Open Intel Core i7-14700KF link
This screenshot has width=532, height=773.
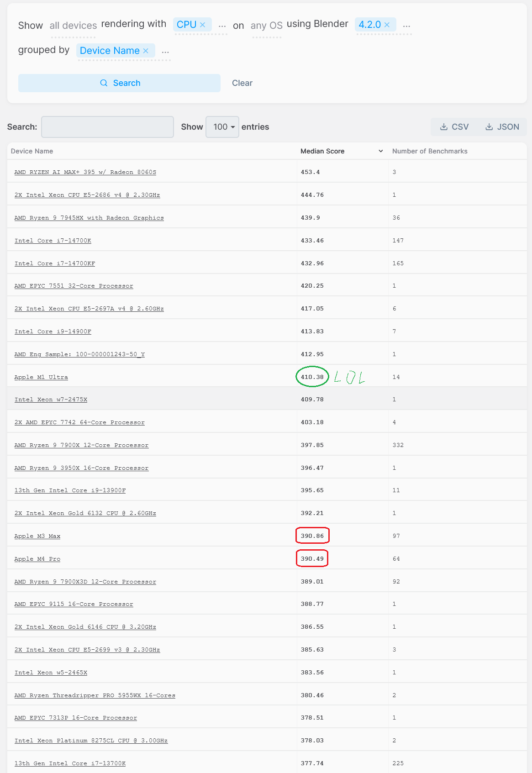click(x=54, y=263)
